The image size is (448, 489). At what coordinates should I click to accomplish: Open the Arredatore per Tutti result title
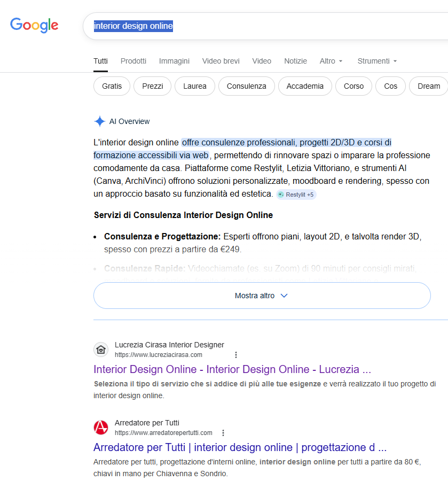(240, 447)
